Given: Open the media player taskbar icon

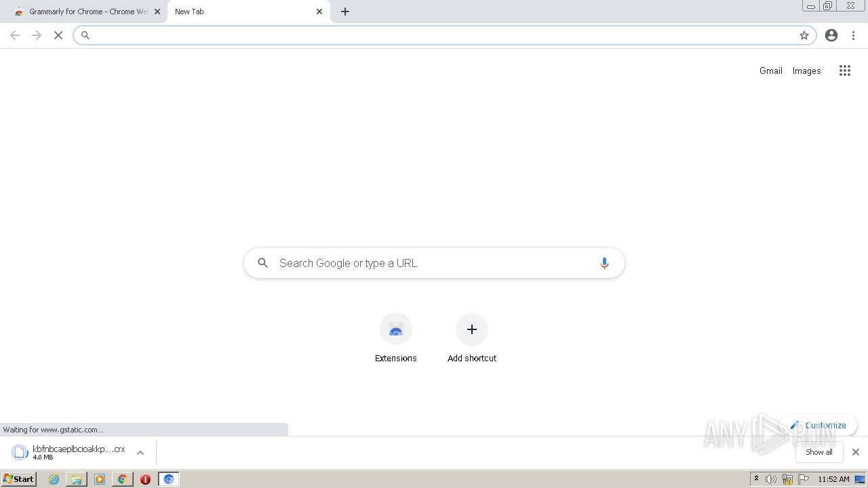Looking at the screenshot, I should (100, 479).
